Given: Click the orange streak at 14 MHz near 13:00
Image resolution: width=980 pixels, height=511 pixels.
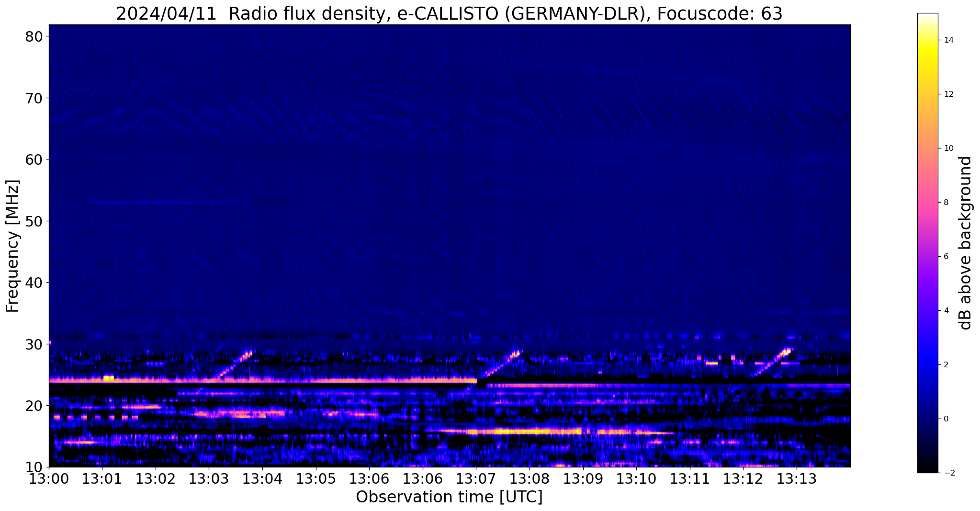Looking at the screenshot, I should 80,442.
